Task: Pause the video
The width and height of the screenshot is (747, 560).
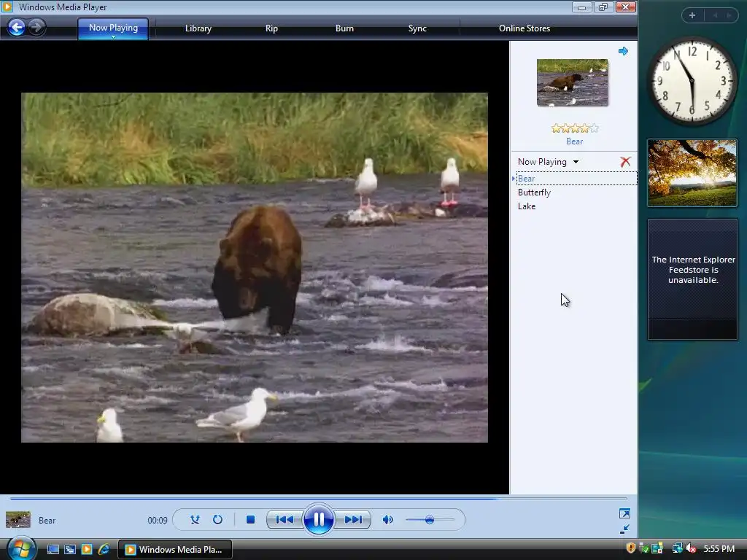Action: pyautogui.click(x=318, y=519)
